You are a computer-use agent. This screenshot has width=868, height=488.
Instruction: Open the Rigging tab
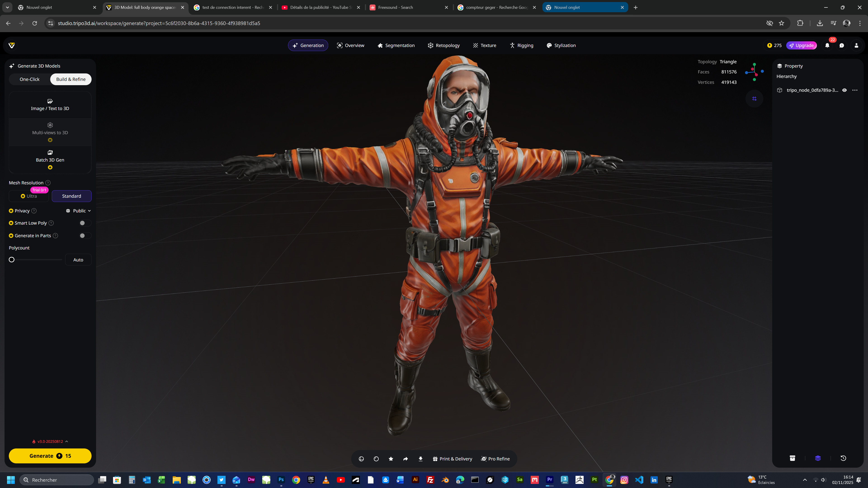tap(521, 45)
